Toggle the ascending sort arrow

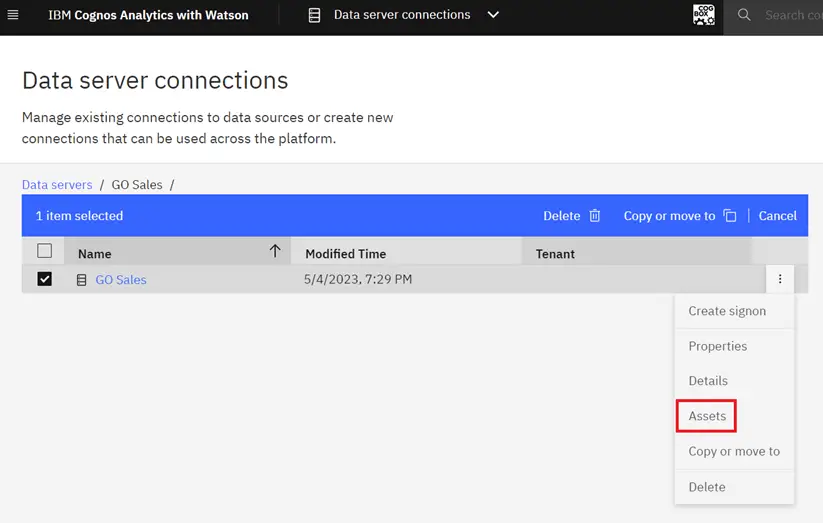(275, 251)
